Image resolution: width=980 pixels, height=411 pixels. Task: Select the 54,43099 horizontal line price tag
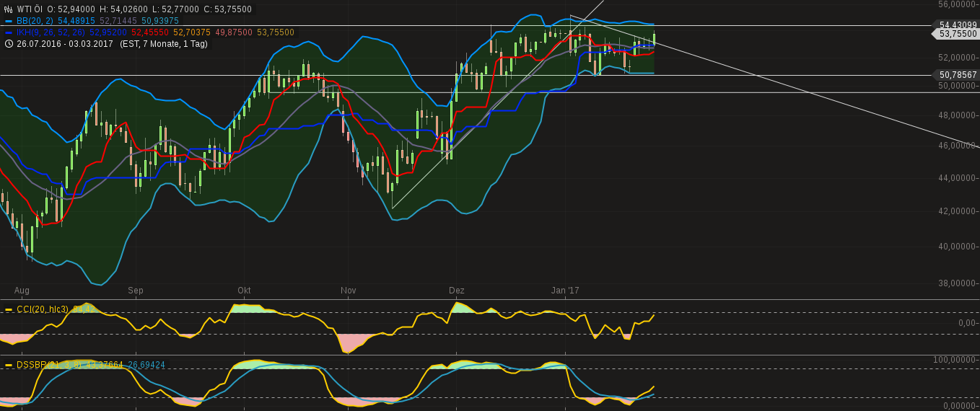[x=958, y=25]
